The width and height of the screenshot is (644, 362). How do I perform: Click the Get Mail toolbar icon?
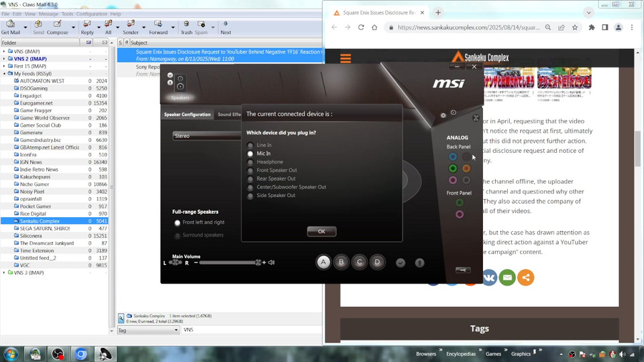coord(10,24)
